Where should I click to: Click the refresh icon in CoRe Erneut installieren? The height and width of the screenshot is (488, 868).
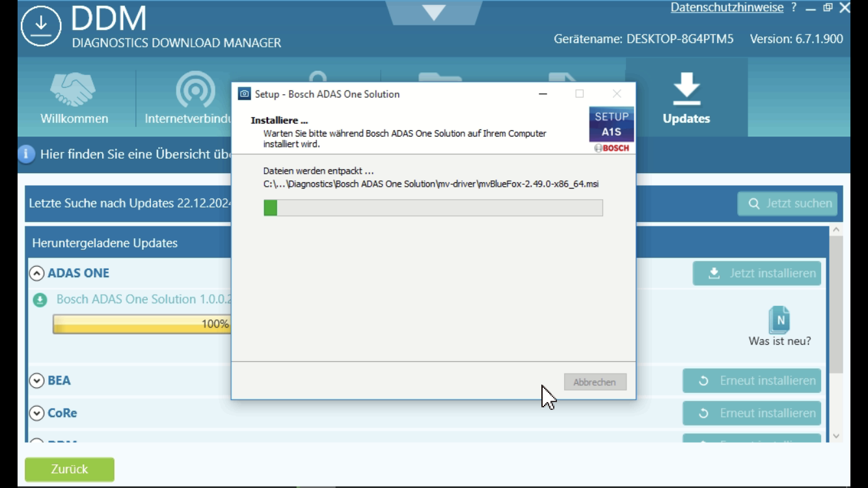[703, 413]
